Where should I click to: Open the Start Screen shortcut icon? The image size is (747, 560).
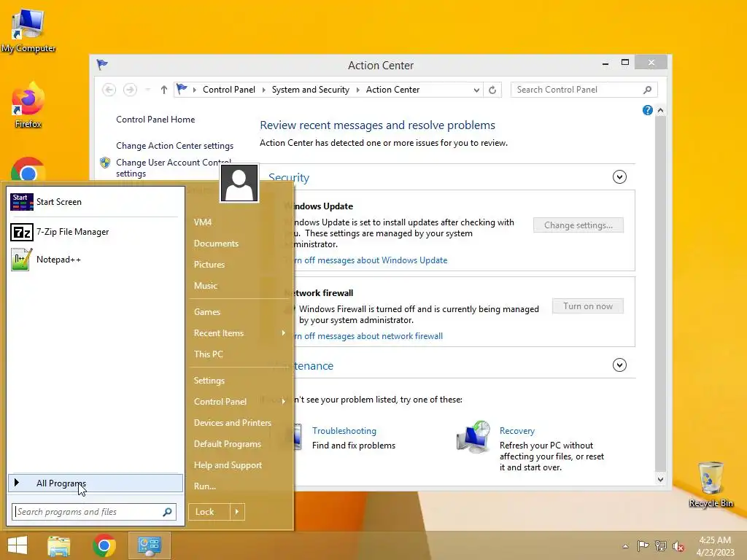[x=21, y=202]
